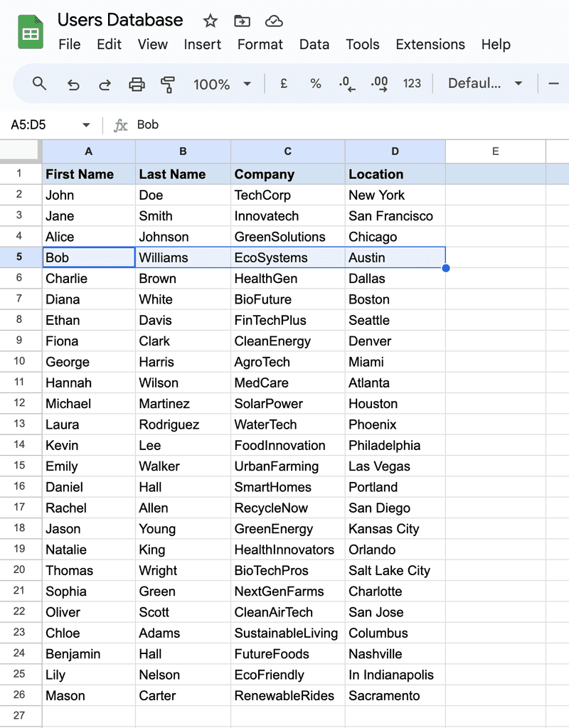The height and width of the screenshot is (728, 569).
Task: Click the formula bar containing Bob
Action: 341,125
